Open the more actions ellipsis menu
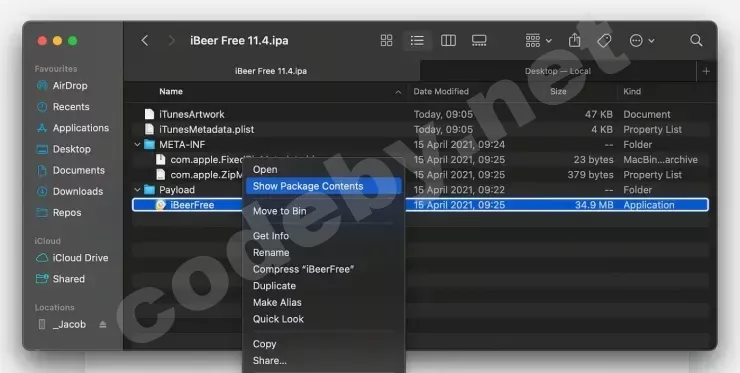 (642, 41)
